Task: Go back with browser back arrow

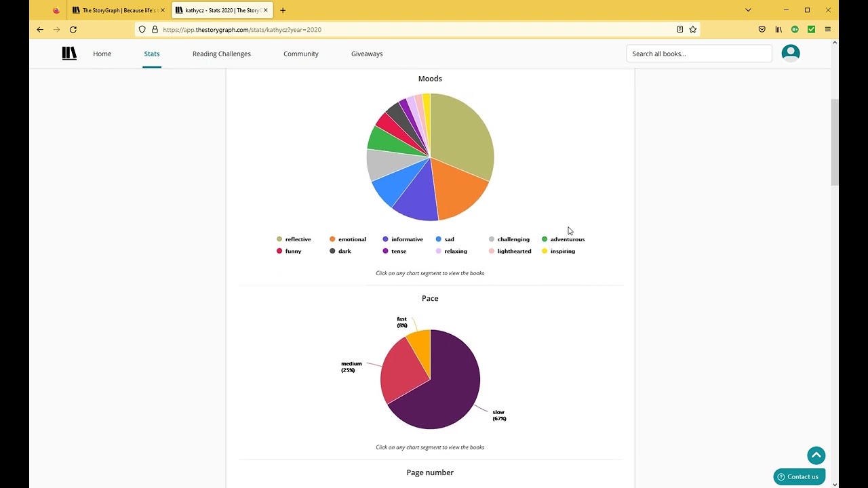Action: tap(40, 29)
